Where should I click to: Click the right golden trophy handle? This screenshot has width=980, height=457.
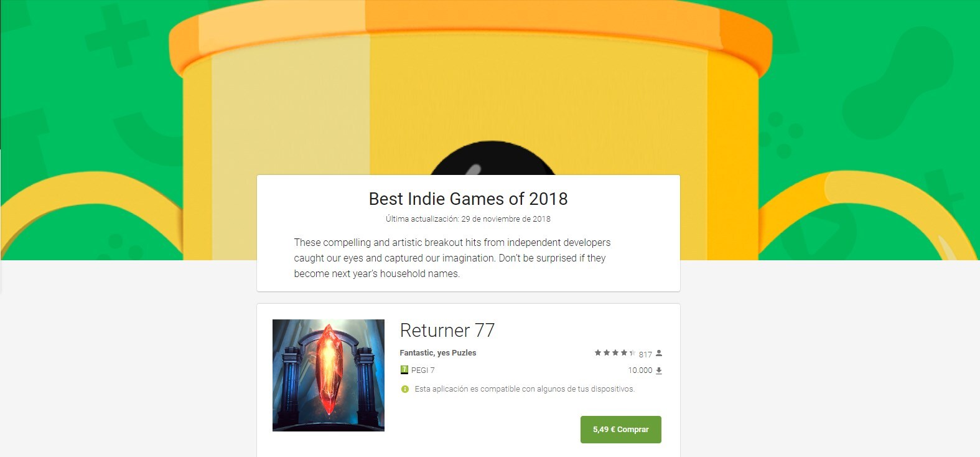click(x=868, y=215)
